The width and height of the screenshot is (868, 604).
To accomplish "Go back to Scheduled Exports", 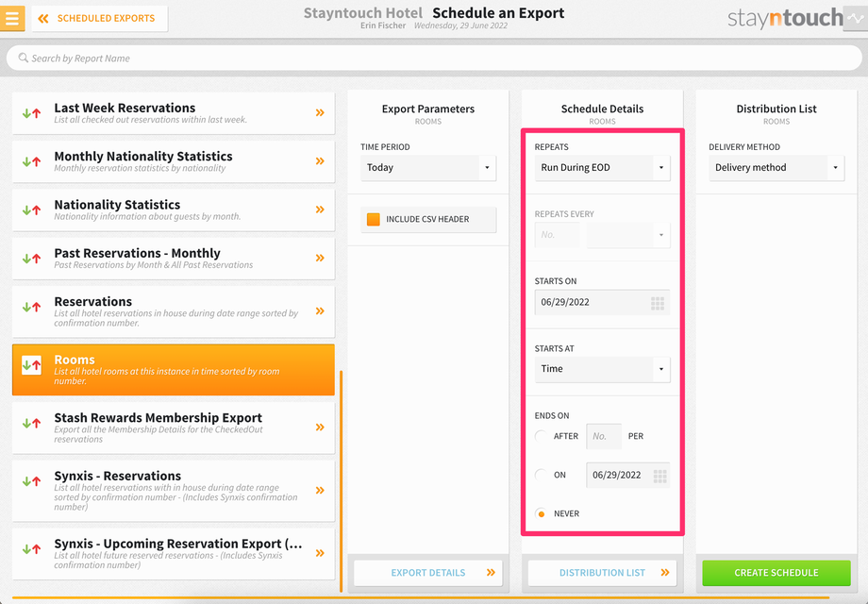I will click(100, 18).
